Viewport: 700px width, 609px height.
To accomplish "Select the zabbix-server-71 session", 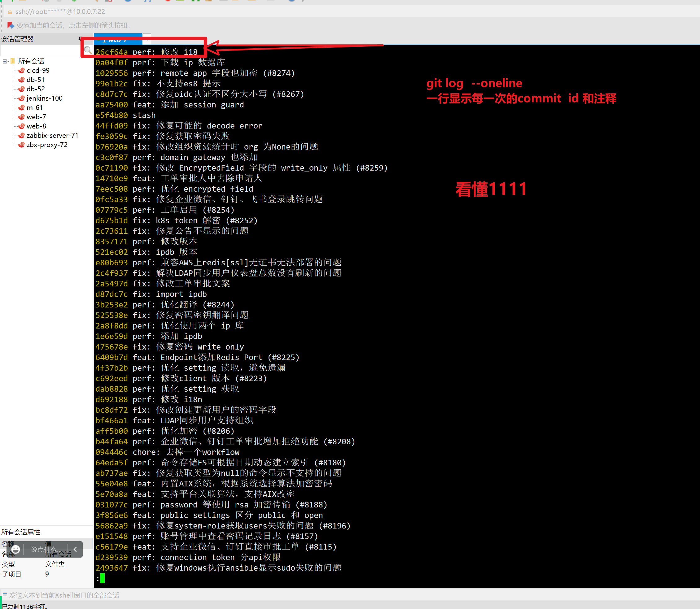I will pos(52,135).
